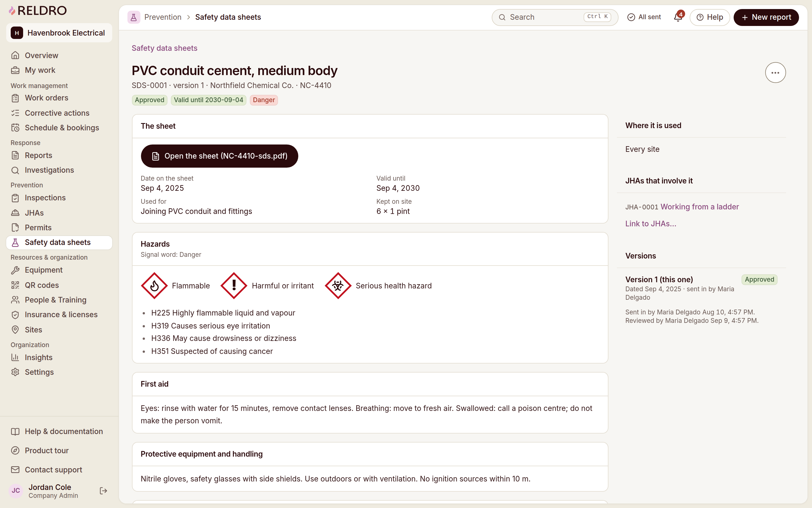Open Help & documentation
Viewport: 812px width, 508px height.
coord(59,432)
